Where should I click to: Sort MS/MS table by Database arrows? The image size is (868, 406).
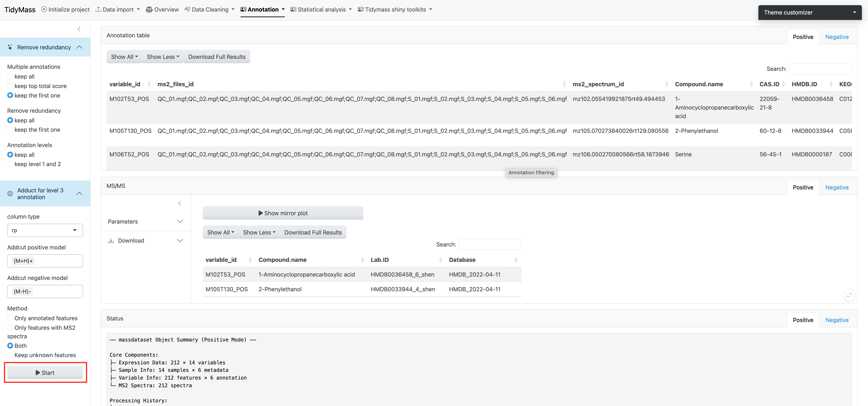point(516,260)
